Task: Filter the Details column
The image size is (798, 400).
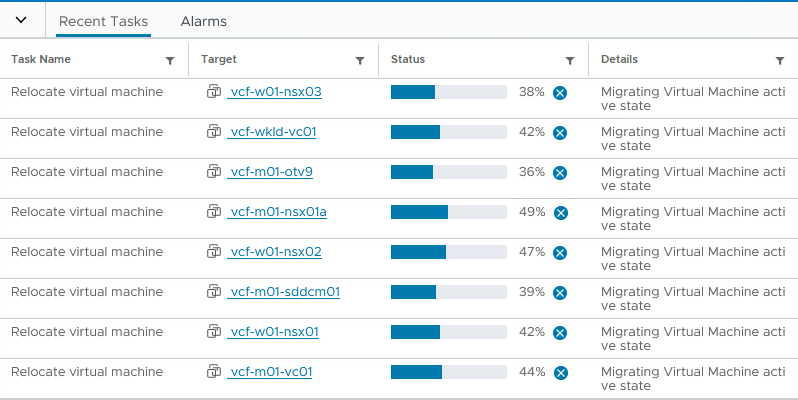Action: (x=780, y=60)
